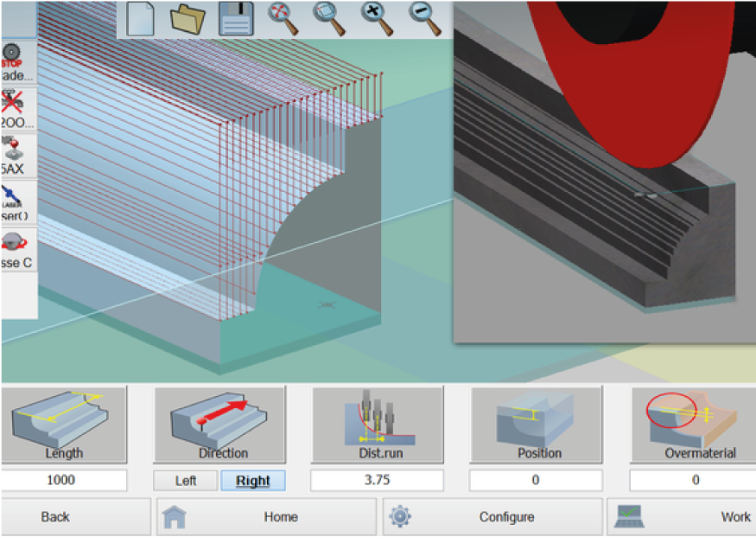This screenshot has width=756, height=537.
Task: Select the Overmaterial parameter button
Action: [x=693, y=425]
